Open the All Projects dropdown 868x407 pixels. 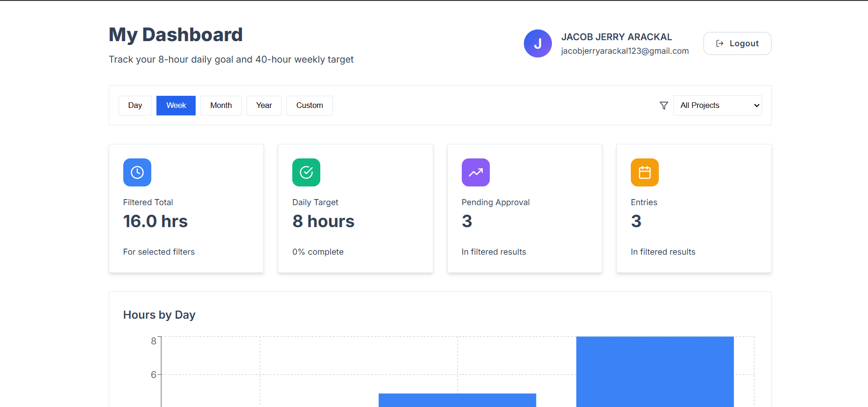click(x=717, y=106)
